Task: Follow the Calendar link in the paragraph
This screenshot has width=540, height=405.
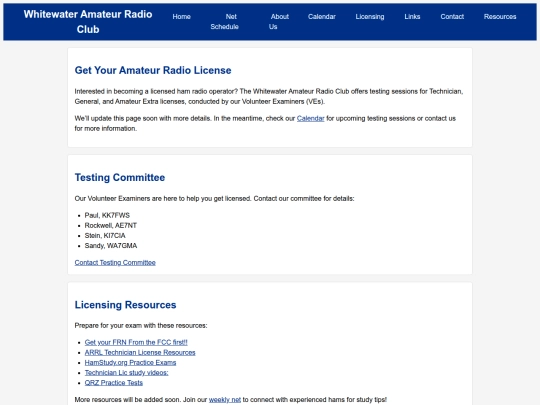Action: [310, 118]
